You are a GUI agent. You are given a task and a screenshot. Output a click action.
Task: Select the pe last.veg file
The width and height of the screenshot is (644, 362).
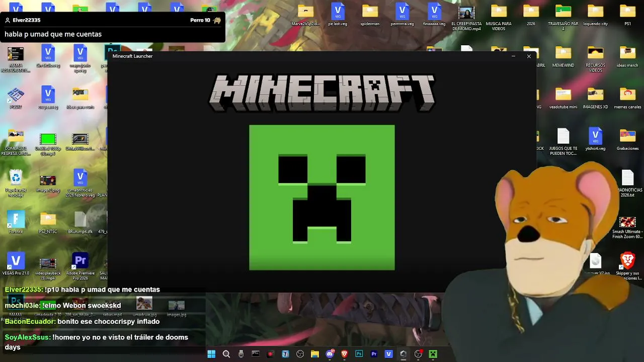[x=338, y=15]
